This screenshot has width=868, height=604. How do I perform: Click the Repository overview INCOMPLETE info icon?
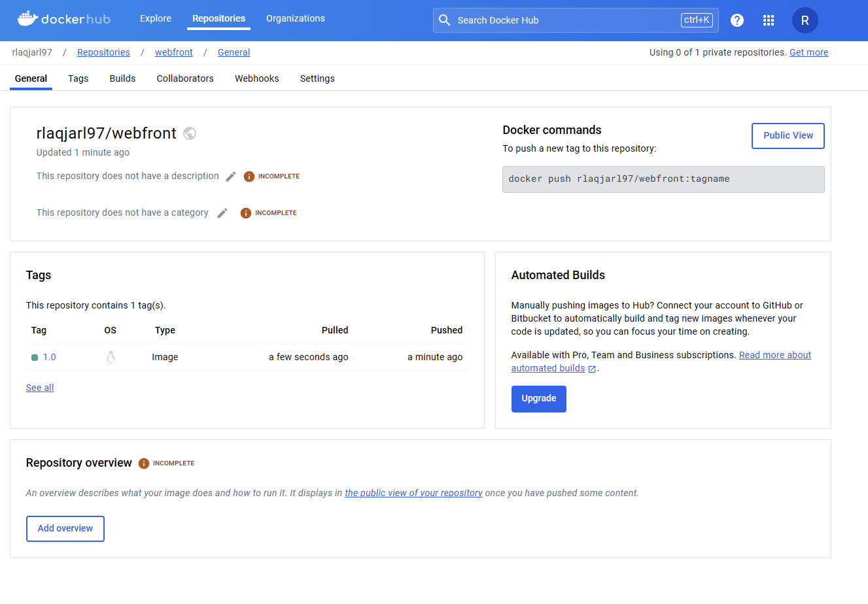tap(144, 463)
